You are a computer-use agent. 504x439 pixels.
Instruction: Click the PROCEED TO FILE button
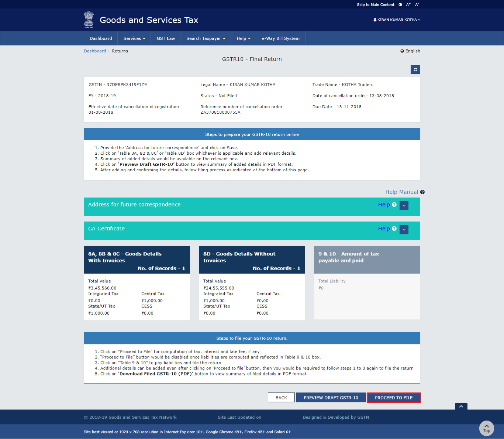394,397
